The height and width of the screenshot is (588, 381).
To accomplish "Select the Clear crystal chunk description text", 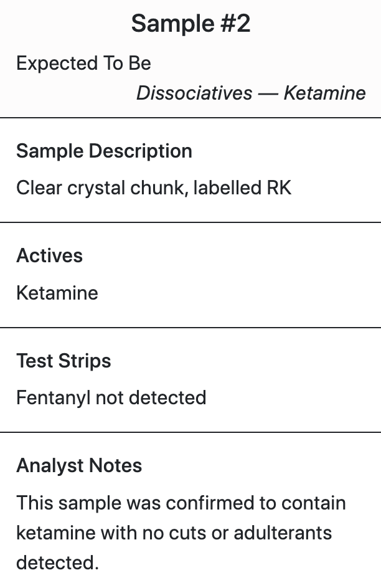I will pos(154,187).
